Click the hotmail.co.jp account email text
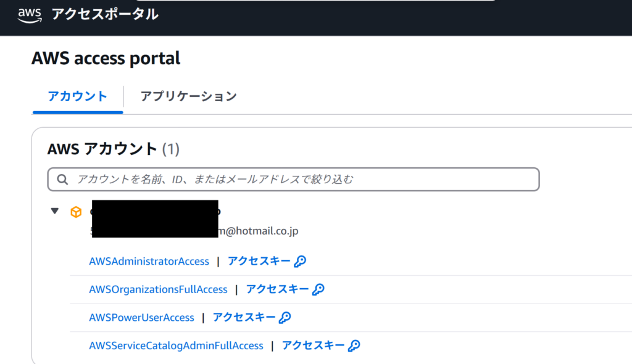Image resolution: width=632 pixels, height=364 pixels. [x=258, y=231]
